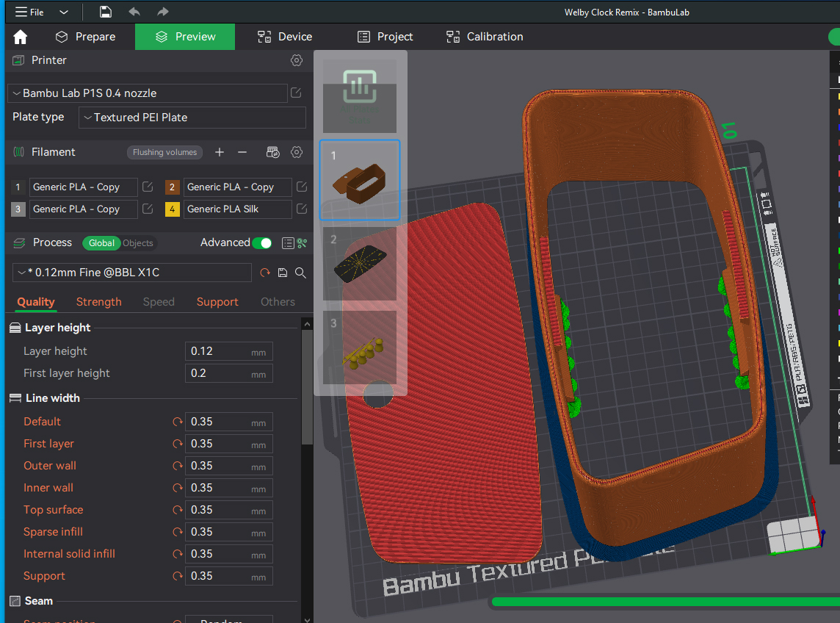Click the Home icon

(20, 37)
